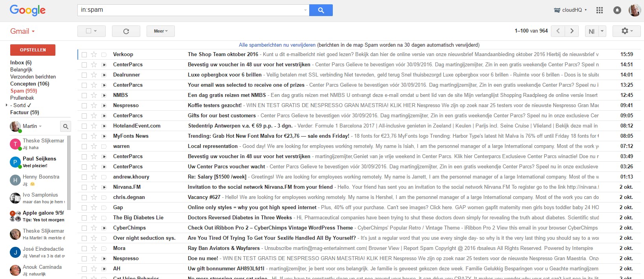Open Ray Ban Aviators & Wayfarers email
Viewport: 644px width, 279px height.
[359, 248]
